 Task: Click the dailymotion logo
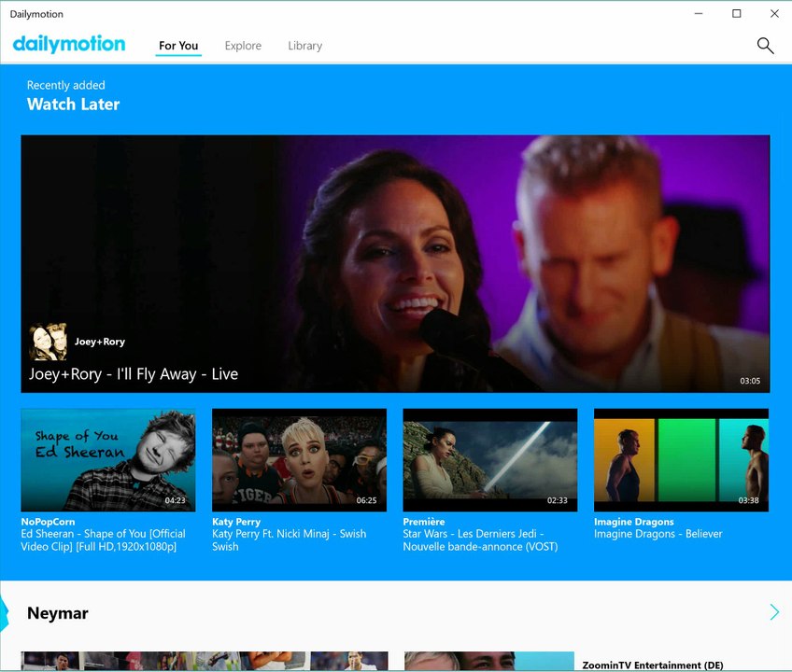click(x=69, y=44)
